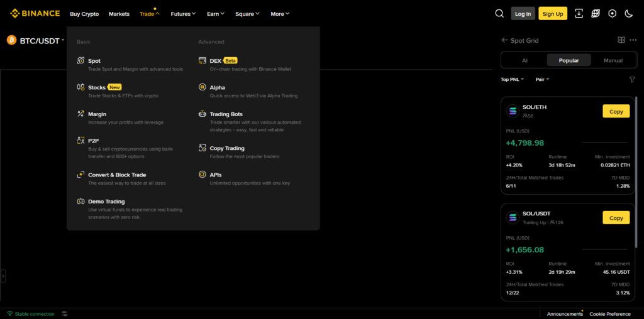The height and width of the screenshot is (319, 644).
Task: Switch to the Manual tab
Action: (613, 60)
